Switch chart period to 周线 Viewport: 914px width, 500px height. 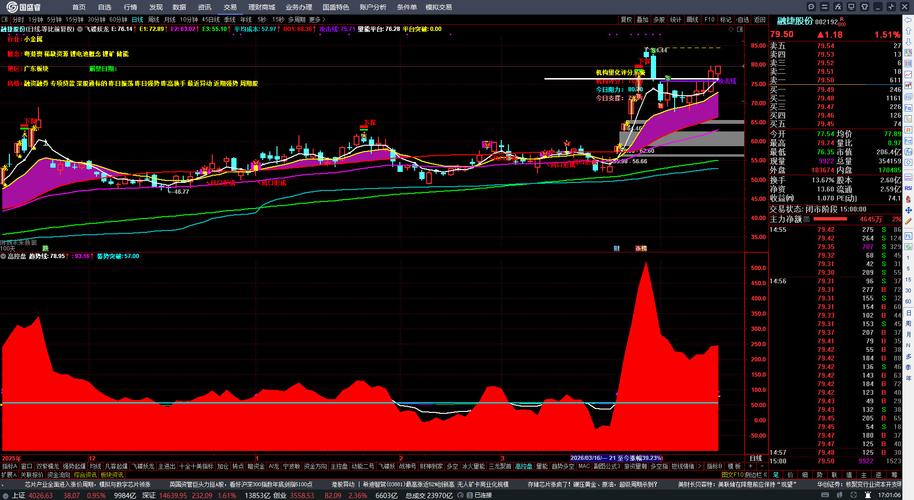click(154, 19)
